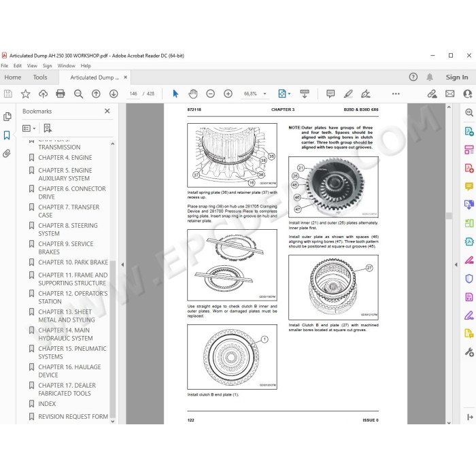Switch to the Home tab

point(13,78)
